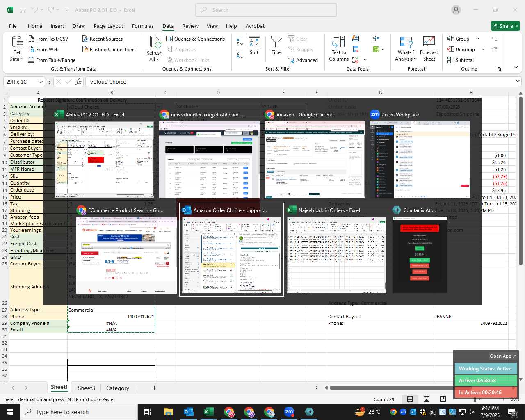Open the Name Box dropdown
Screen dimensions: 525x420
(x=40, y=82)
